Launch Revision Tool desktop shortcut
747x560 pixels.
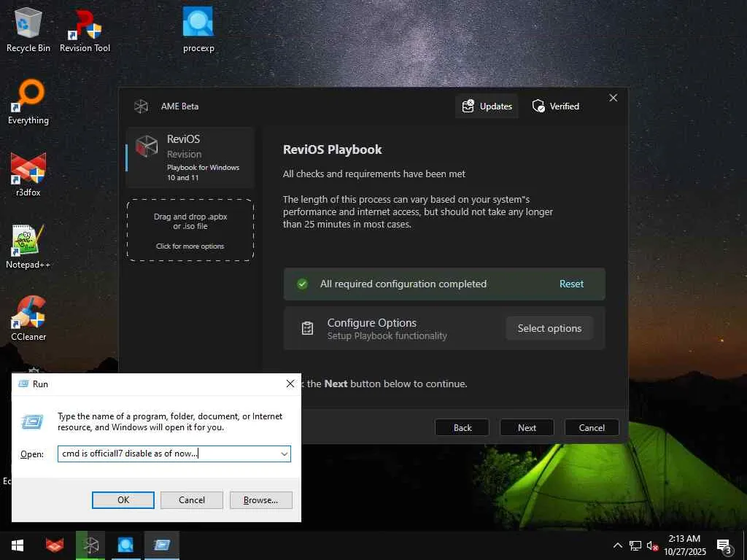coord(85,30)
